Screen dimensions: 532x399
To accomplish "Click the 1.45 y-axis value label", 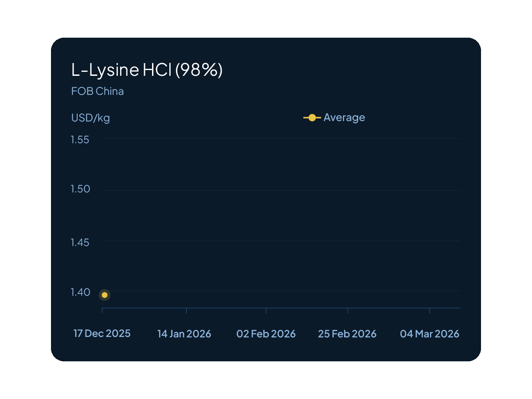I will 80,243.
